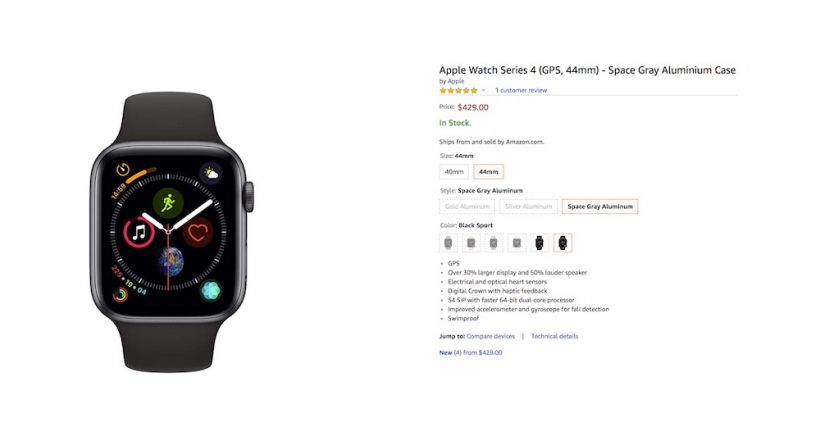The width and height of the screenshot is (820, 440).
Task: Jump to Compare devices section
Action: pyautogui.click(x=491, y=336)
